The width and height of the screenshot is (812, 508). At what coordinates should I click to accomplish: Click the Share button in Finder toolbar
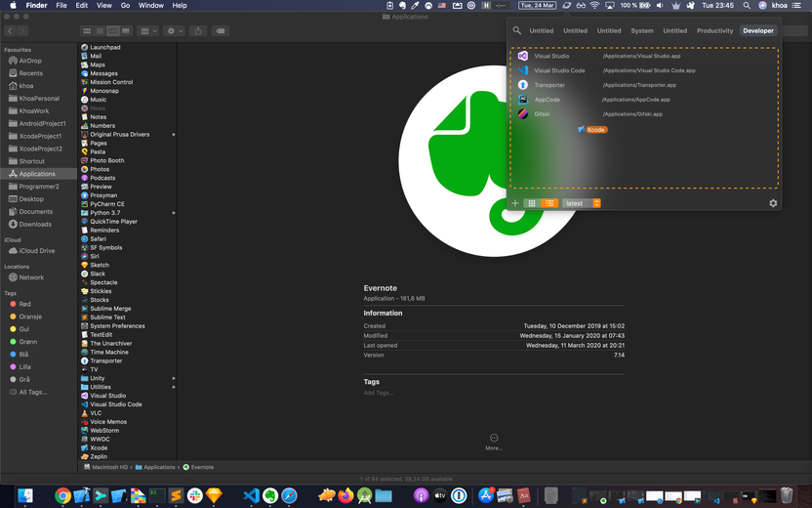coord(198,31)
